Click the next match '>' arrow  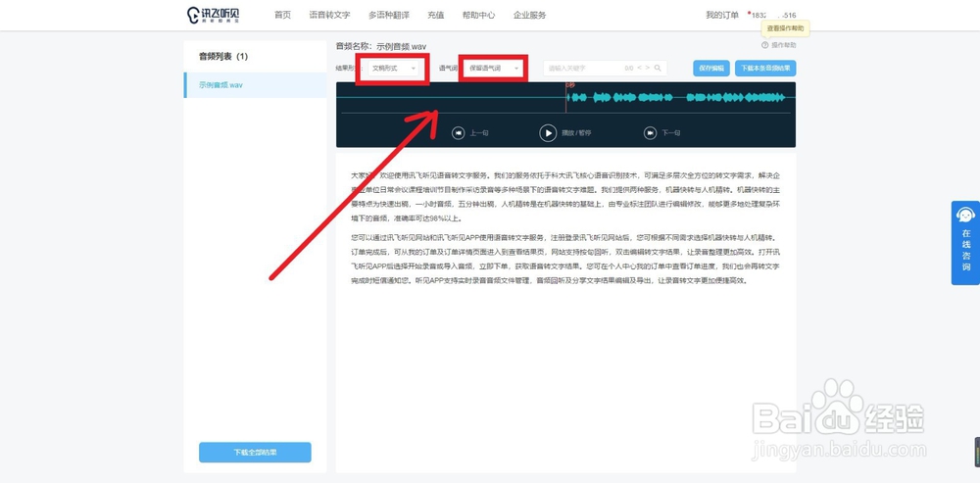[x=648, y=69]
